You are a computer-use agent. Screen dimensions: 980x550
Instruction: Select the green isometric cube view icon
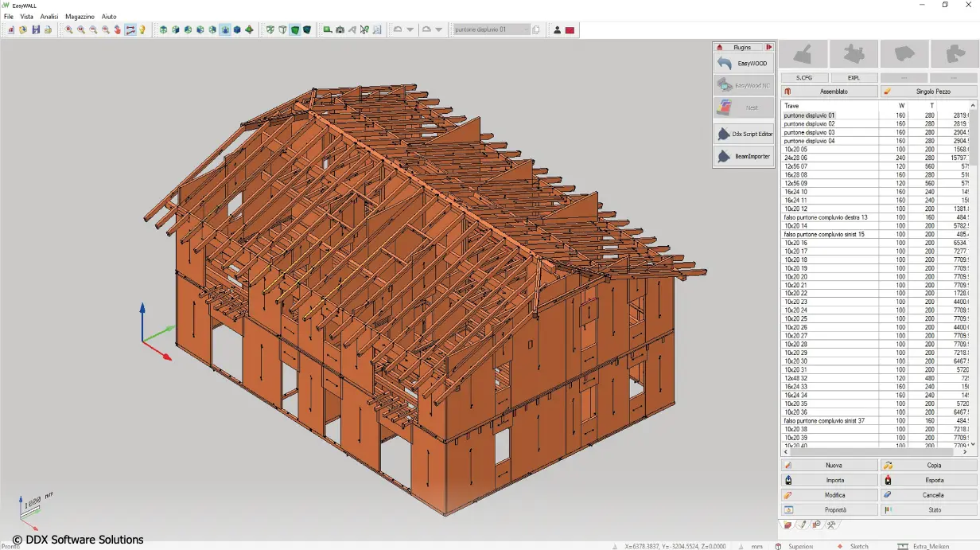(164, 29)
